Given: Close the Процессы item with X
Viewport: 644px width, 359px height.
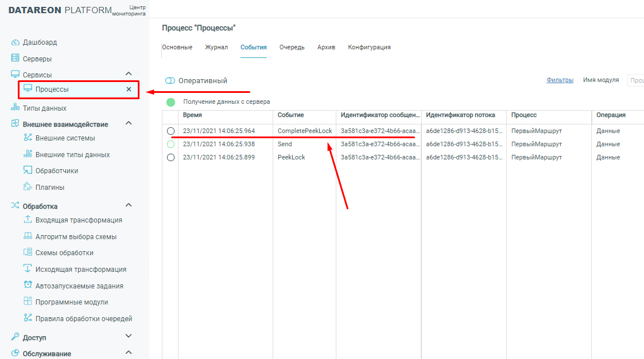Looking at the screenshot, I should 129,89.
